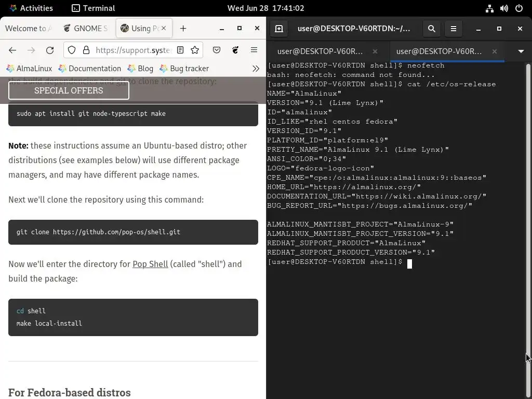Image resolution: width=532 pixels, height=399 pixels.
Task: Click the terminal title user@DESKTOP-V60RTDN
Action: tap(354, 29)
